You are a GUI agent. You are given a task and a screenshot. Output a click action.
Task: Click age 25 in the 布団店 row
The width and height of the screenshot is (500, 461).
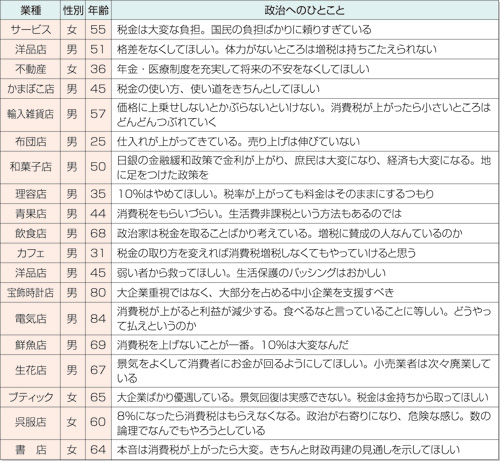point(98,141)
